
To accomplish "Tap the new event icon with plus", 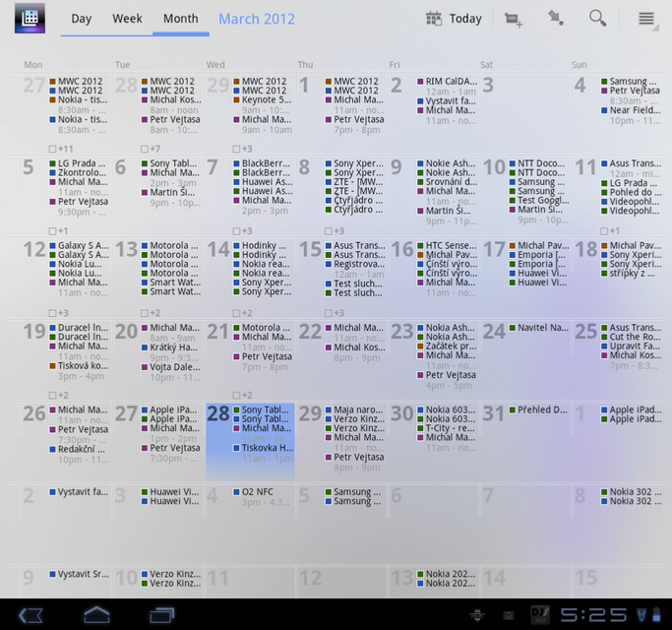I will click(513, 19).
